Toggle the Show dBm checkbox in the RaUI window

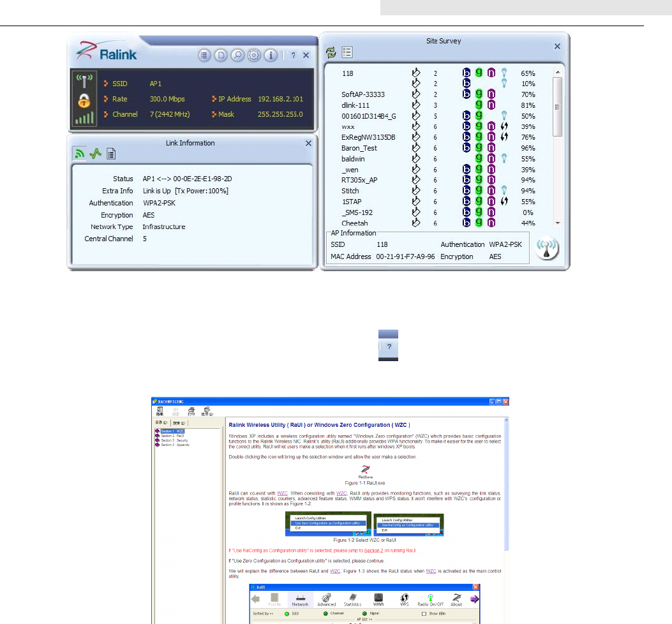click(x=424, y=614)
